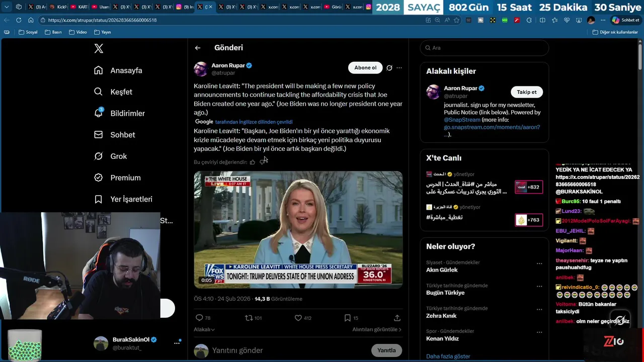Image resolution: width=644 pixels, height=362 pixels.
Task: Click the Ara search box
Action: click(484, 48)
